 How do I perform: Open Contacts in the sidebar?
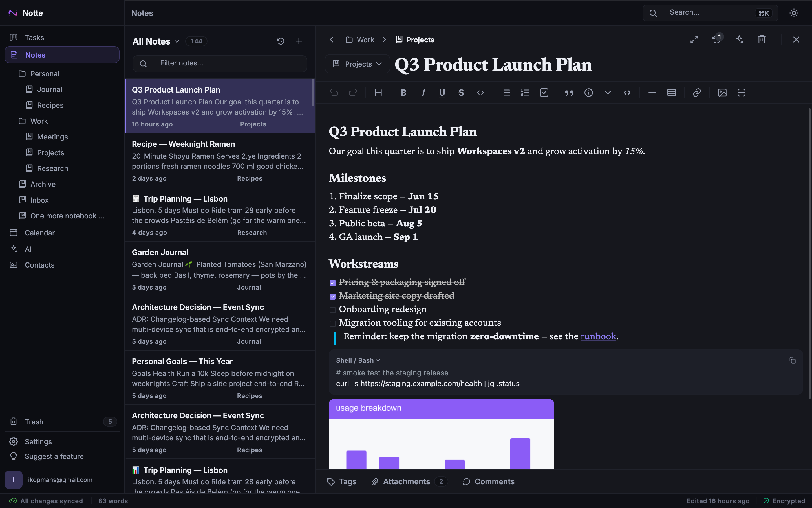[x=62, y=265]
